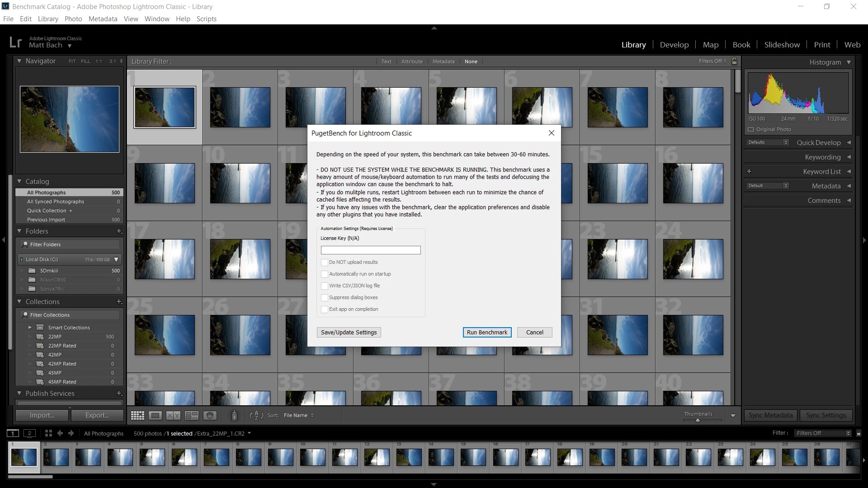The width and height of the screenshot is (868, 488).
Task: Tick 'Exit app on completion' checkbox
Action: pos(324,310)
